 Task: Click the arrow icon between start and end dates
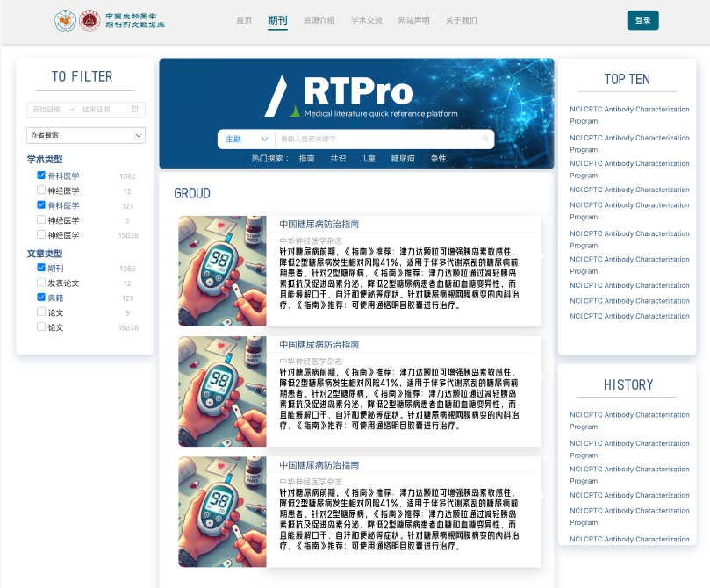(71, 109)
